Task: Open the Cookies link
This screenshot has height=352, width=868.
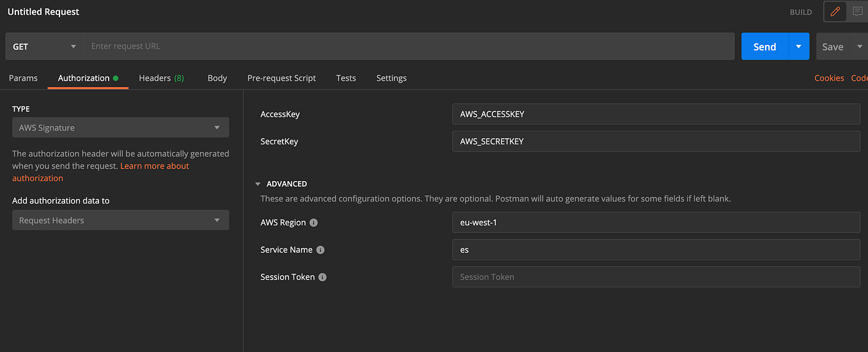Action: [829, 78]
